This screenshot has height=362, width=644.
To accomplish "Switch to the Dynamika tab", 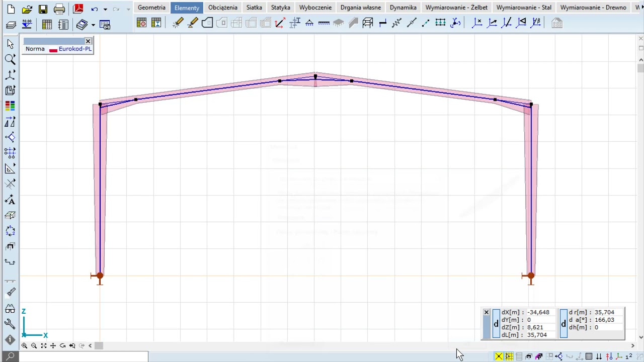I will (x=403, y=8).
